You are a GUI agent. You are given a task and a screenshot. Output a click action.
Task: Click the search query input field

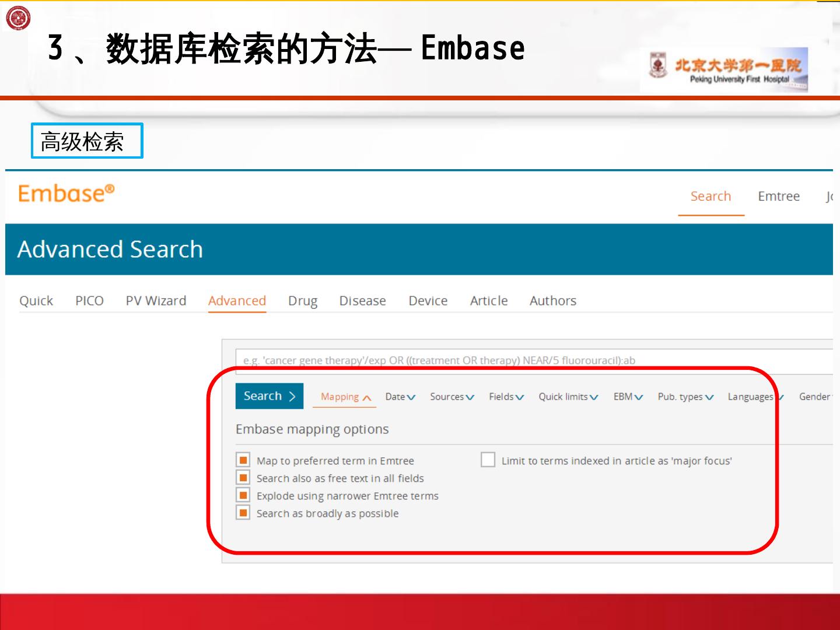click(x=534, y=360)
